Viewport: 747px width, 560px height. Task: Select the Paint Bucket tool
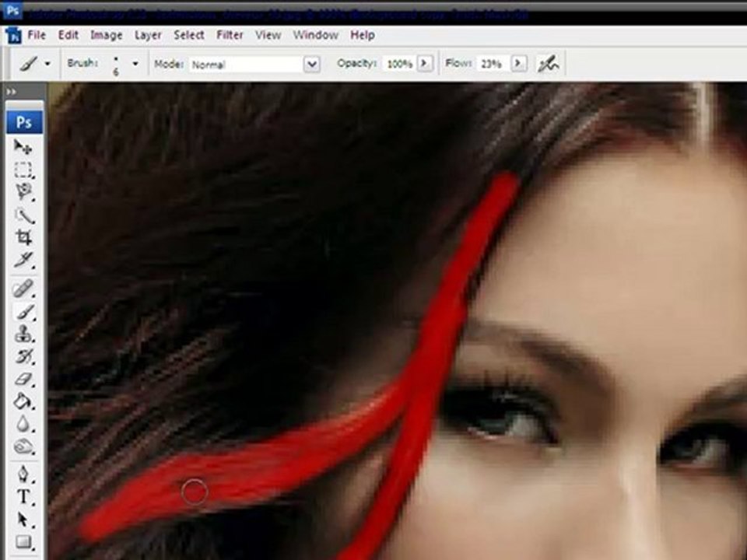[x=23, y=401]
